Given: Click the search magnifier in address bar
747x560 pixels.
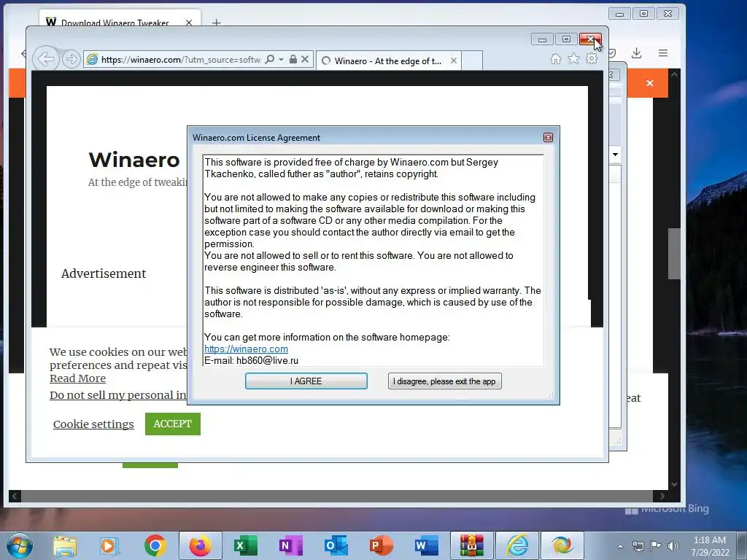Looking at the screenshot, I should point(270,60).
